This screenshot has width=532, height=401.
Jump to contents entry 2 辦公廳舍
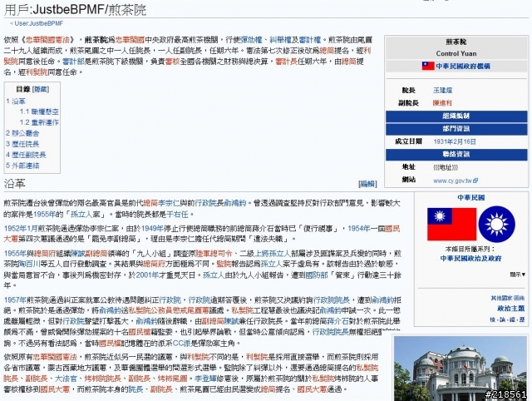(22, 133)
